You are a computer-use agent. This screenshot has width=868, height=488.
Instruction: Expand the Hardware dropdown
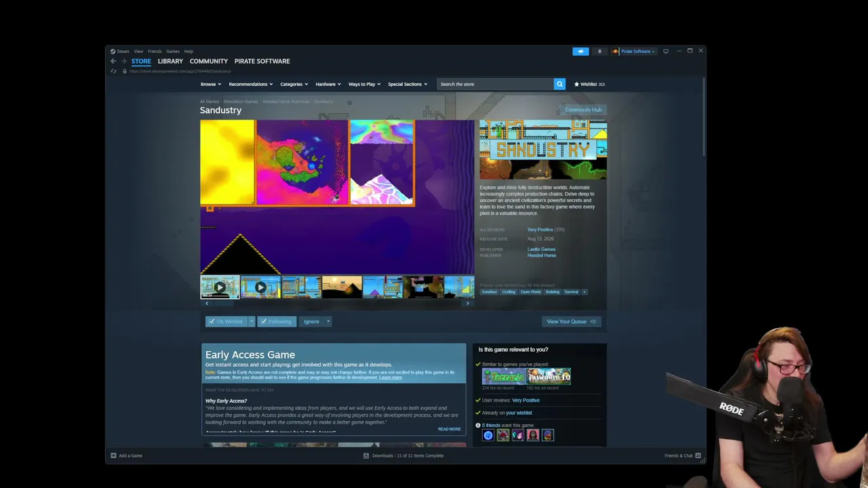[x=328, y=84]
